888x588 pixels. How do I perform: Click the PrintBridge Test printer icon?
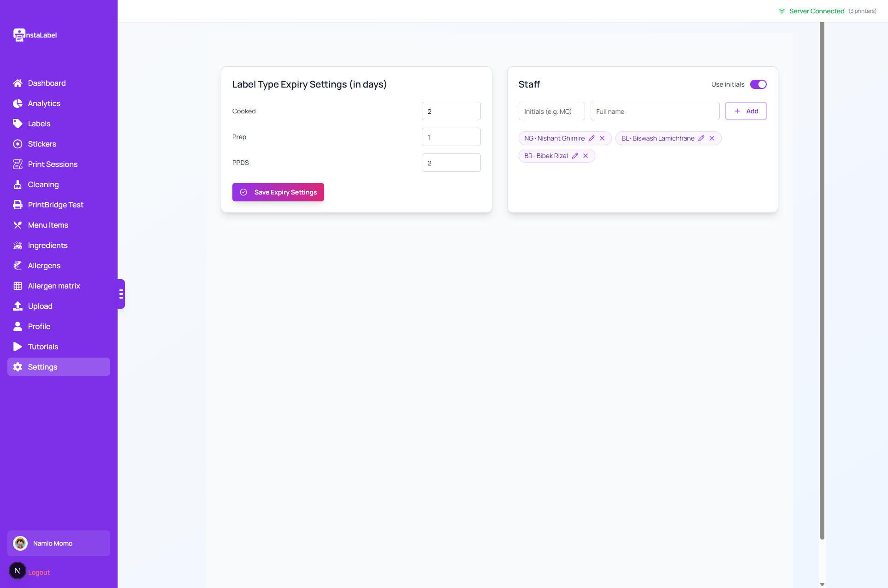(18, 205)
